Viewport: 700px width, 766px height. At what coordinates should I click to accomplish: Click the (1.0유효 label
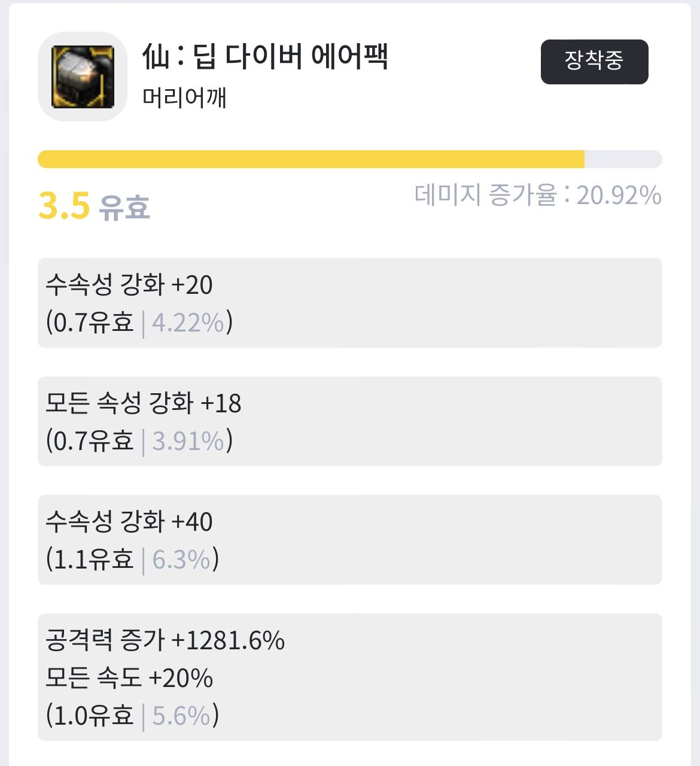(90, 716)
